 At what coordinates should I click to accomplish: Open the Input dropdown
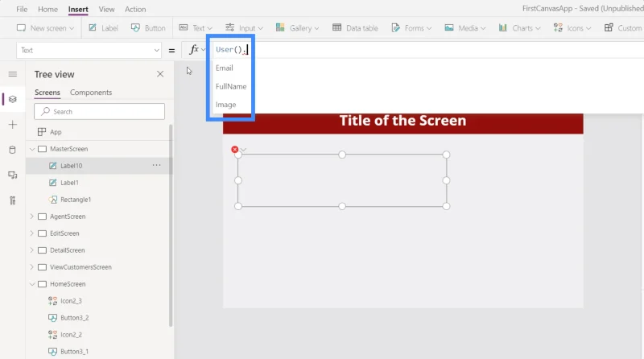coord(244,28)
